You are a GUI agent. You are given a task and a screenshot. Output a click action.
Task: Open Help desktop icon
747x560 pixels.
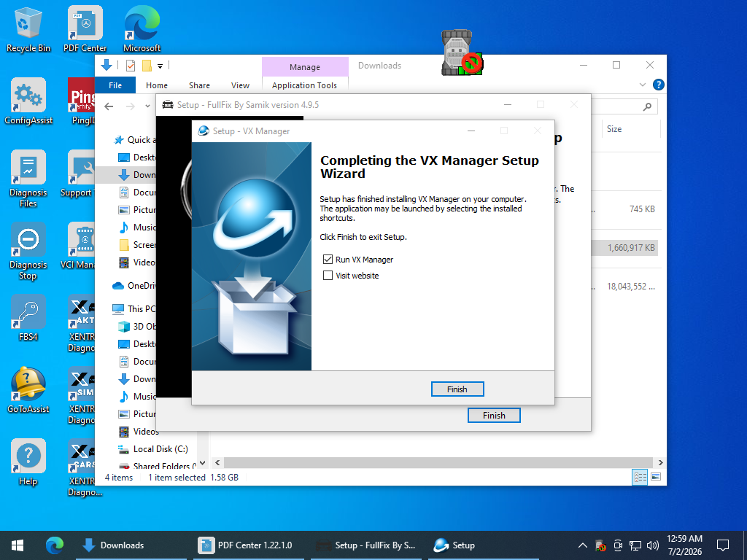(28, 462)
